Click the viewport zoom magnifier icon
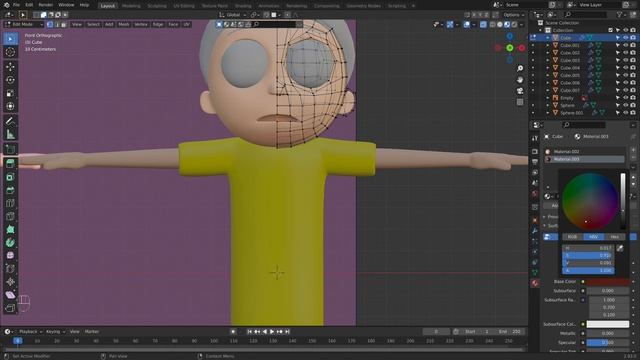The width and height of the screenshot is (640, 360). coord(520,69)
